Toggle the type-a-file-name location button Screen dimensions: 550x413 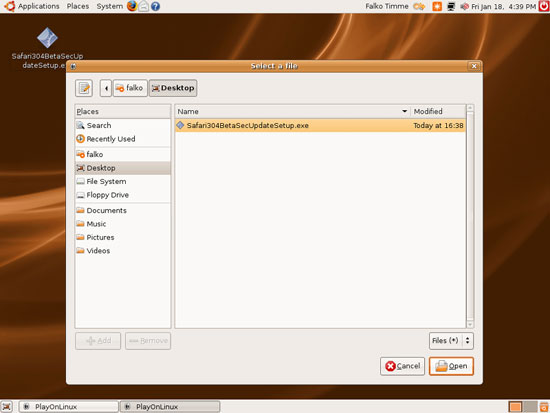[84, 88]
